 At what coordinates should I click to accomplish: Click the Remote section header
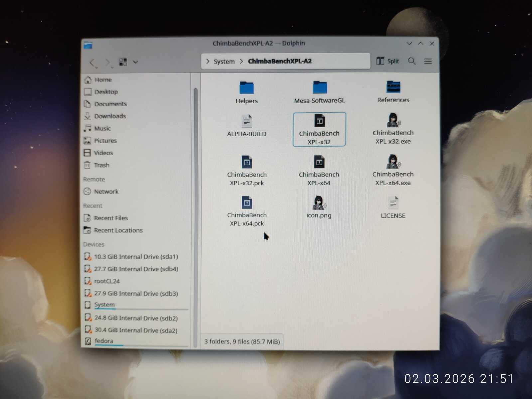(x=94, y=180)
